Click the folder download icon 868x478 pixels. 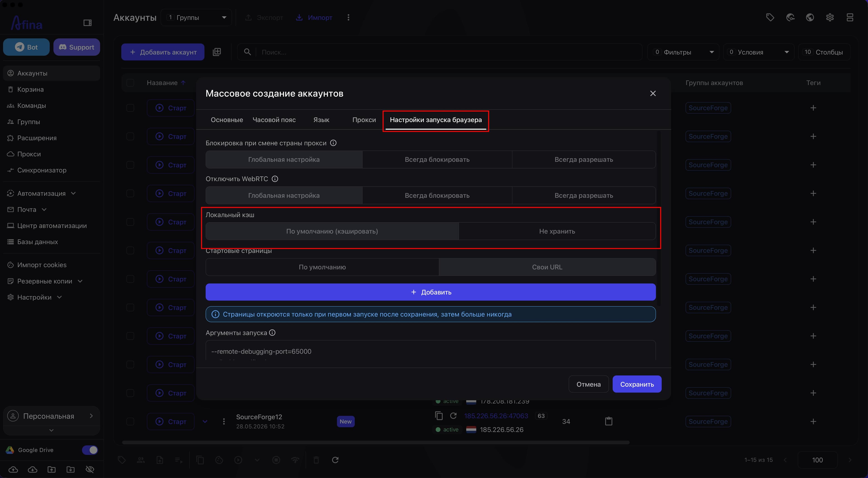tap(71, 469)
